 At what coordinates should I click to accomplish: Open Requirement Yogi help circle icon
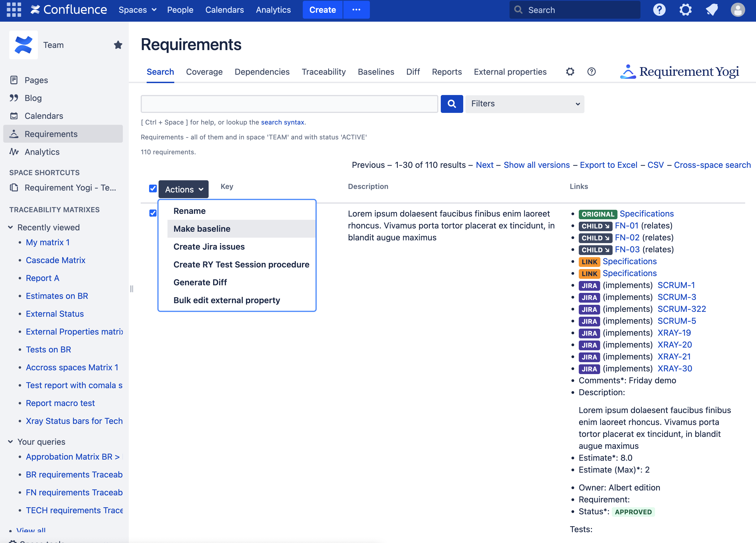(x=591, y=72)
